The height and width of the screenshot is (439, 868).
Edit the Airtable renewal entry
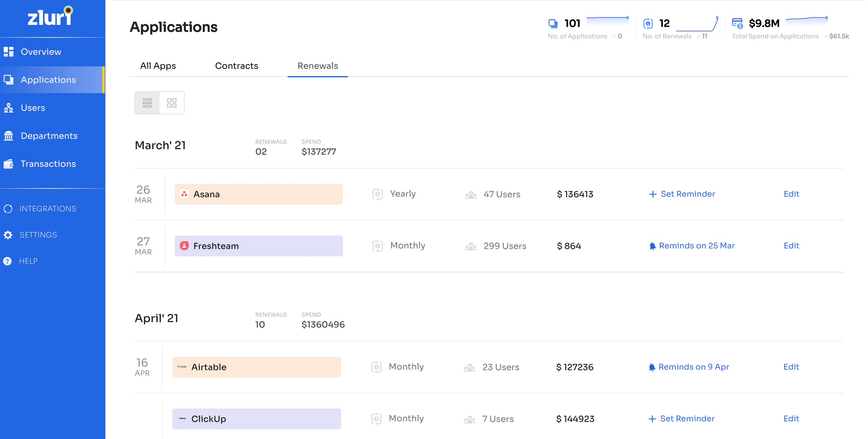pos(791,367)
